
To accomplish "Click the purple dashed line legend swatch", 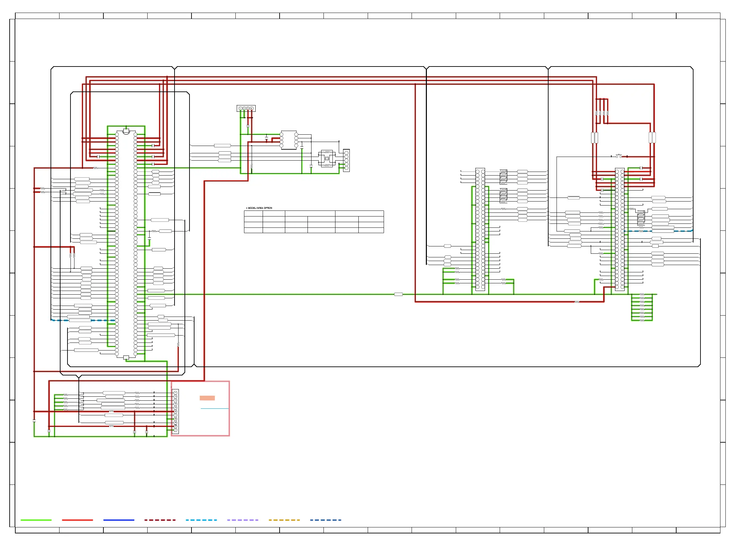I will point(243,520).
